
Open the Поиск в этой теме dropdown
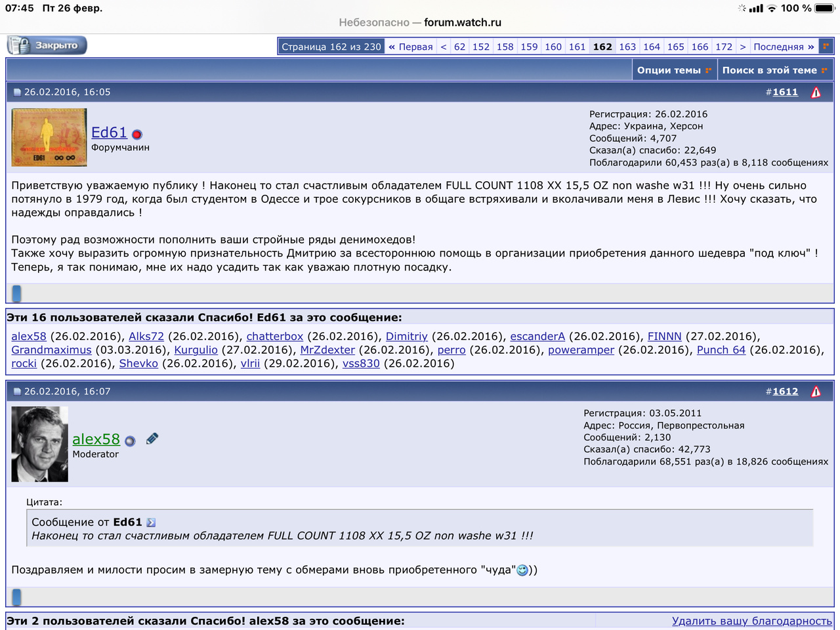click(774, 70)
